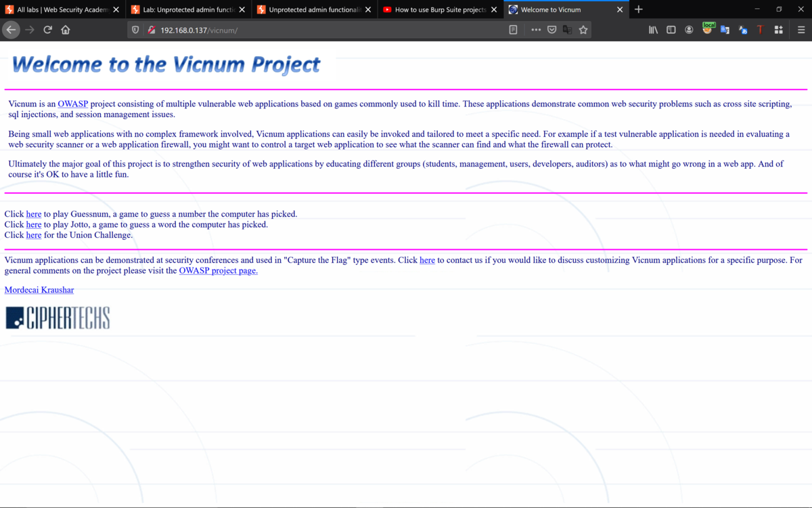Click here link to play Jotto
812x508 pixels.
click(x=34, y=224)
